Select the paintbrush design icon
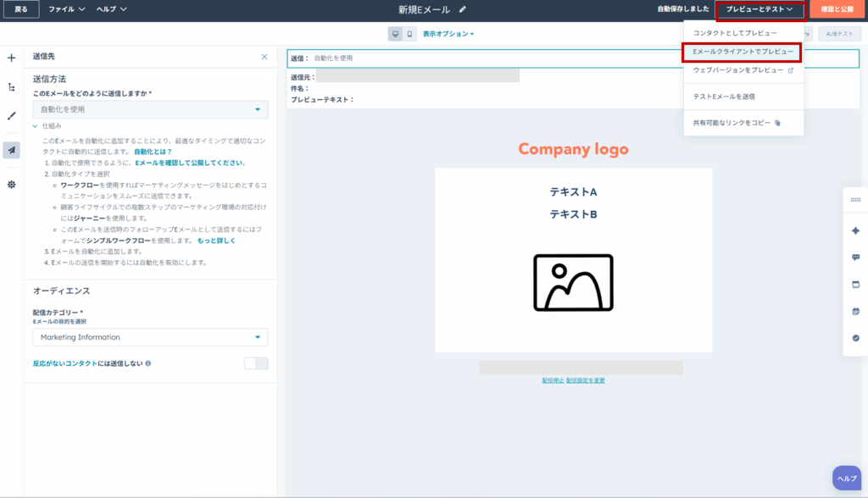Screen dimensions: 868x498 click(11, 116)
